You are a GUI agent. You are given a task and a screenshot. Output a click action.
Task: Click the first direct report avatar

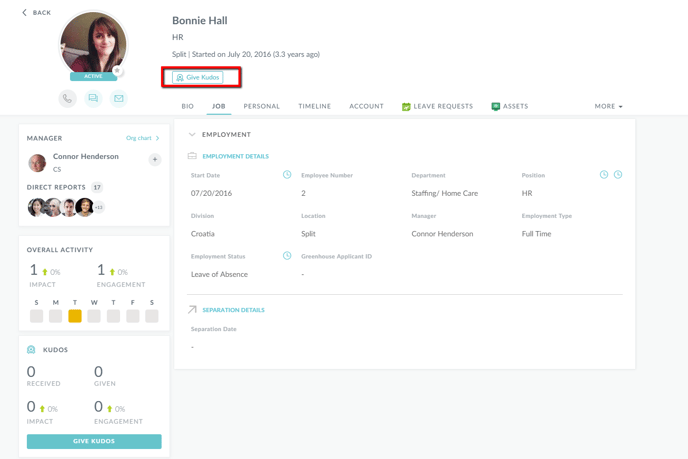[x=36, y=207]
